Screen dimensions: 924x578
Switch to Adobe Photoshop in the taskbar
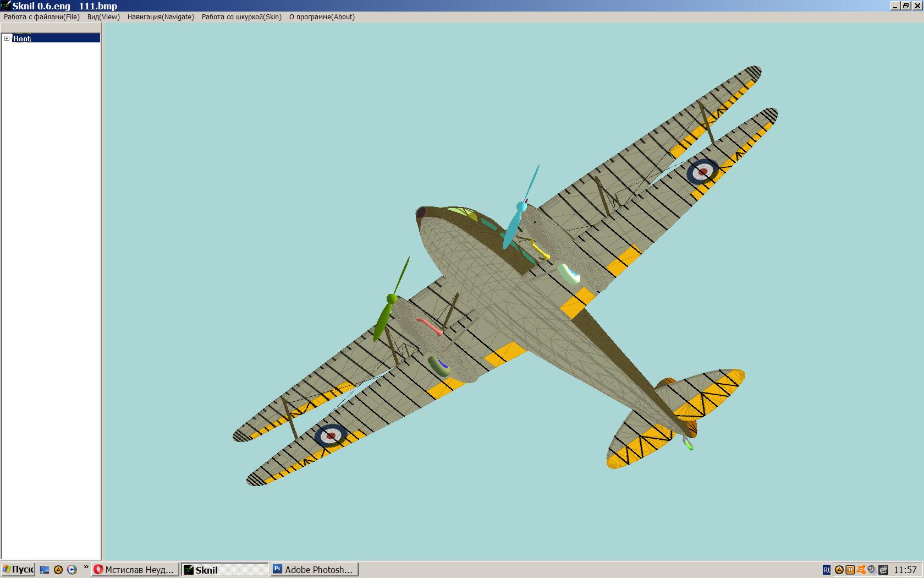(314, 570)
